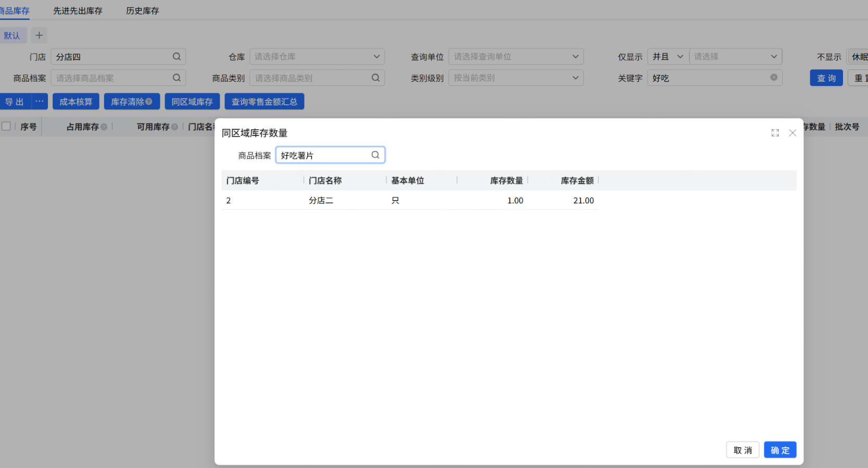Expand the 仓库 dropdown
The image size is (868, 468).
(317, 56)
